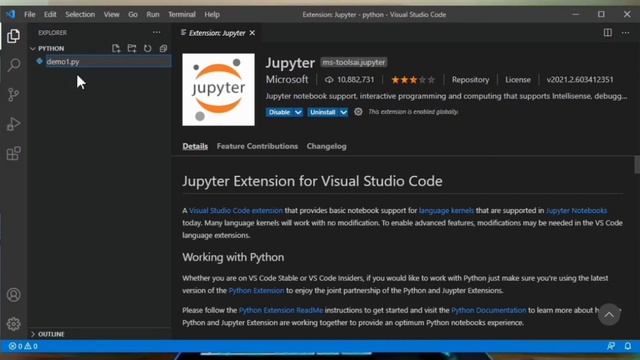The height and width of the screenshot is (360, 640).
Task: Open the Search view in activity bar
Action: [13, 65]
